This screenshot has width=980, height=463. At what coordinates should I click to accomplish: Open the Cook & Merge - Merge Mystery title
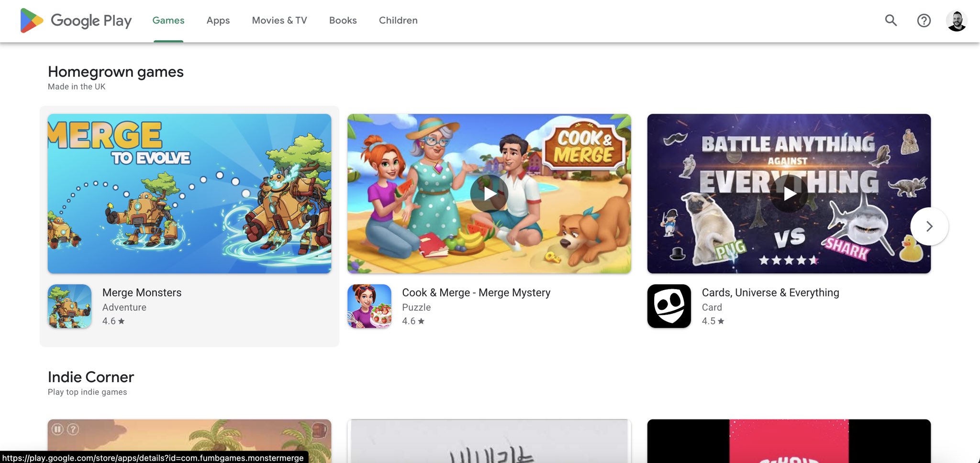[476, 293]
